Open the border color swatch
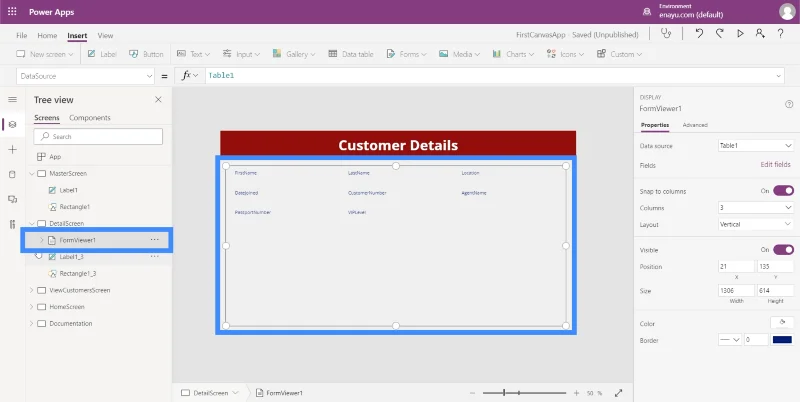Image resolution: width=800 pixels, height=402 pixels. pyautogui.click(x=782, y=340)
